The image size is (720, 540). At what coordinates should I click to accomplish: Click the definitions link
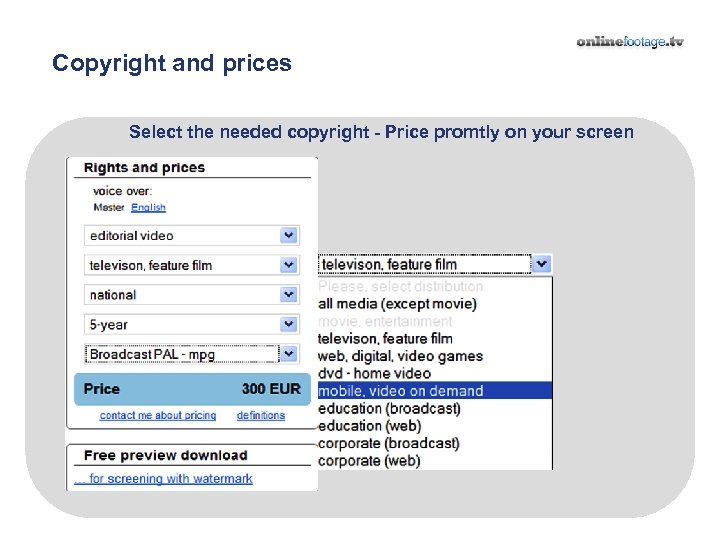261,415
